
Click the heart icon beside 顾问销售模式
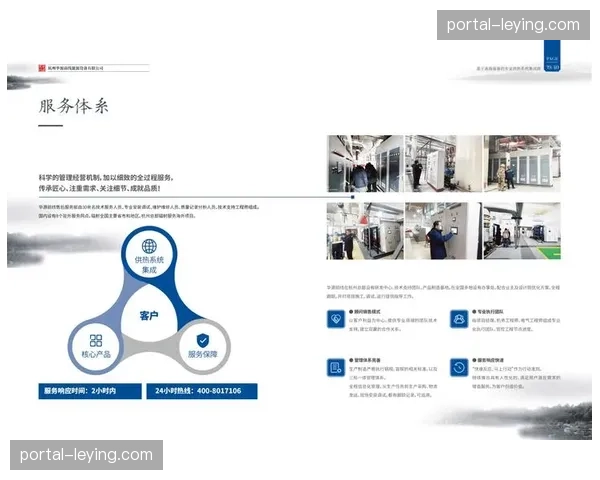tap(336, 319)
